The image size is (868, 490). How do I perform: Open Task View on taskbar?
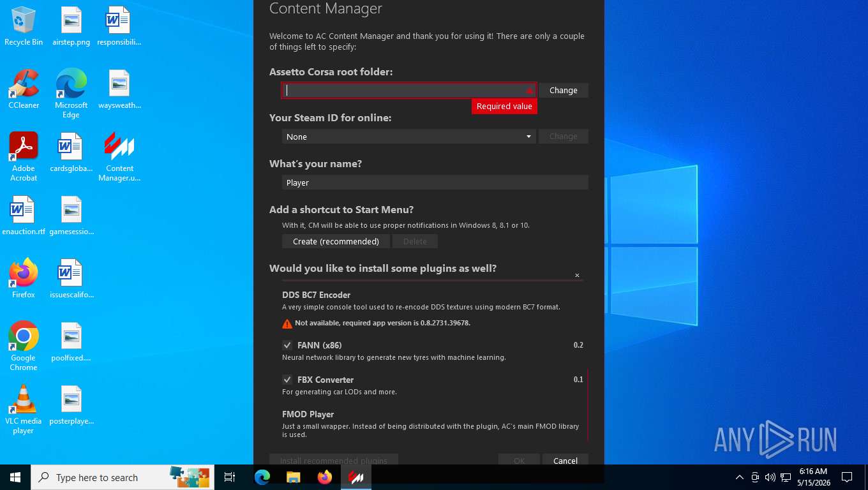230,477
